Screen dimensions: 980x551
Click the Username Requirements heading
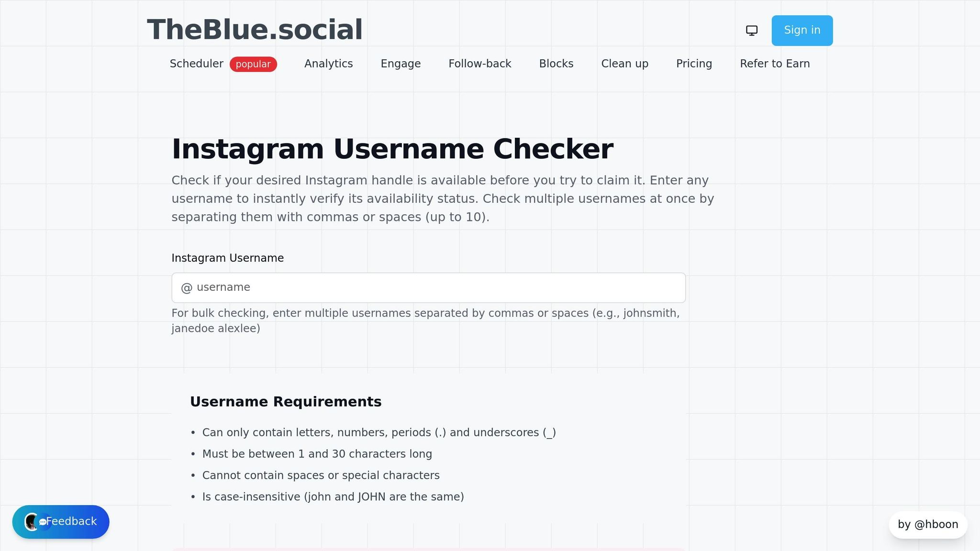286,401
